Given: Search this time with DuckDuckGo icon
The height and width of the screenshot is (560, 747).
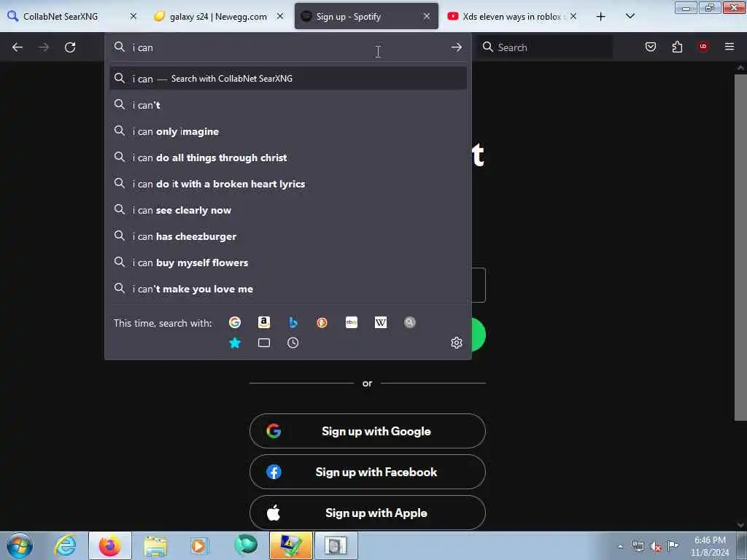Looking at the screenshot, I should point(322,322).
